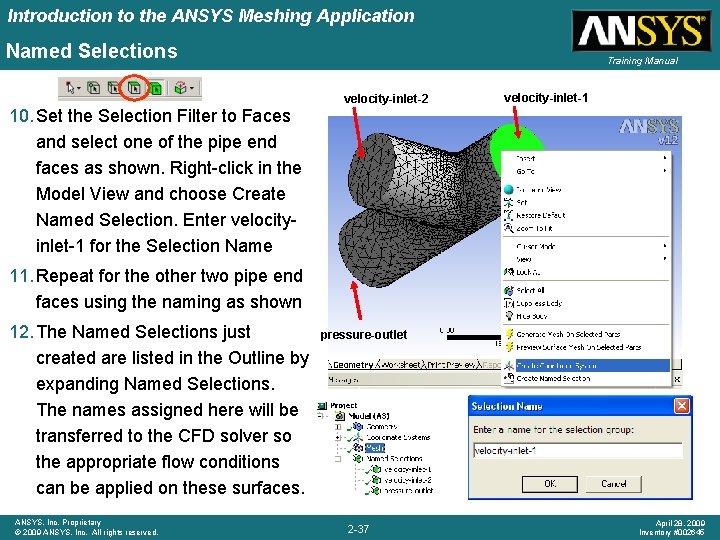Select Named Selections in the outline

tap(394, 458)
